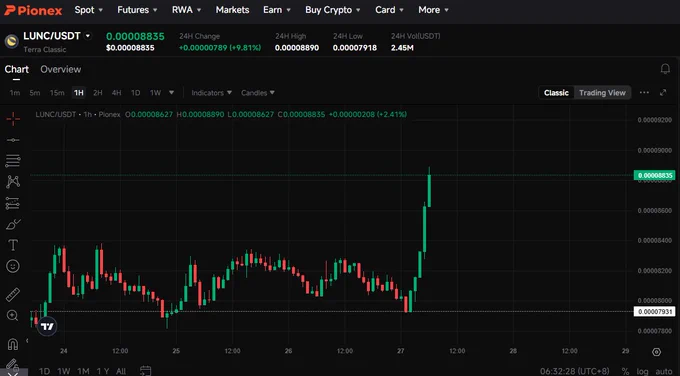This screenshot has width=680, height=376.
Task: Open the emoji icons tool
Action: tap(13, 266)
